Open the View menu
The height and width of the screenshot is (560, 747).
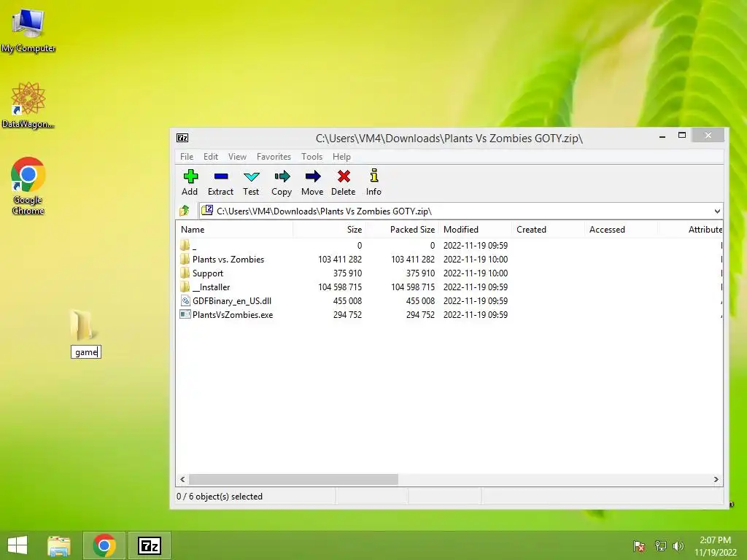point(237,157)
